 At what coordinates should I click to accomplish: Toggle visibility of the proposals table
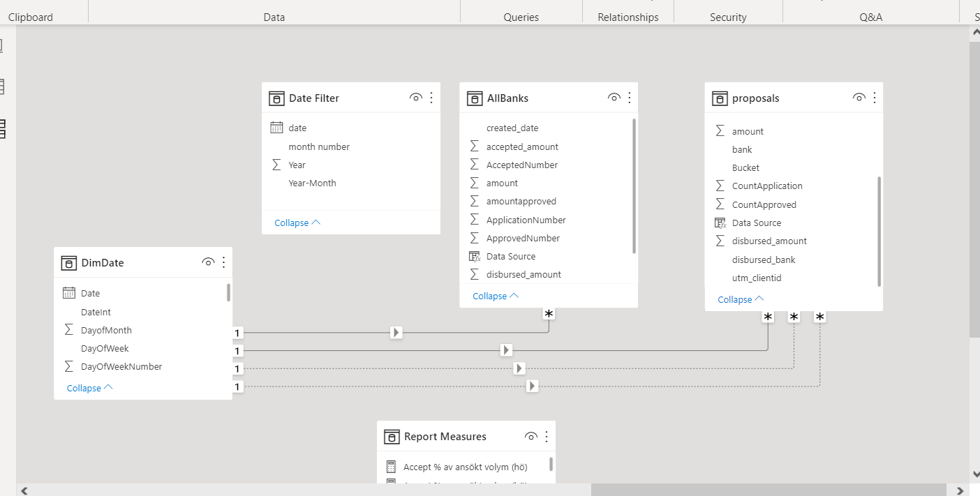click(859, 98)
